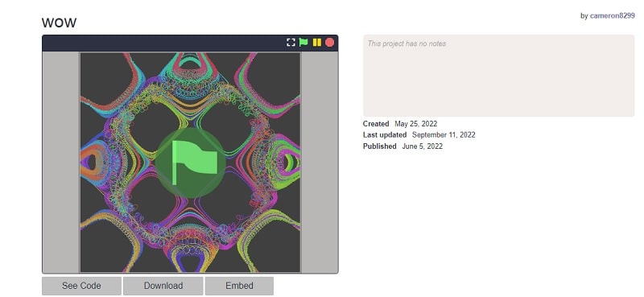Screen dimensions: 644x297
Task: Click the purple arch at the stage's bottom
Action: click(x=189, y=263)
